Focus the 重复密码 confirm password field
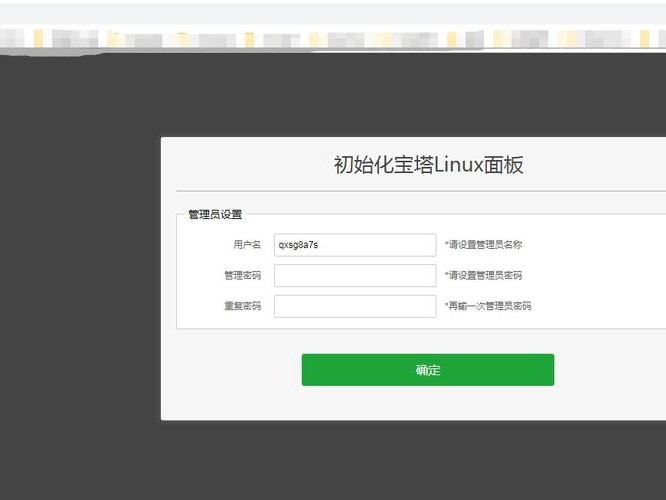This screenshot has width=666, height=500. [x=355, y=306]
